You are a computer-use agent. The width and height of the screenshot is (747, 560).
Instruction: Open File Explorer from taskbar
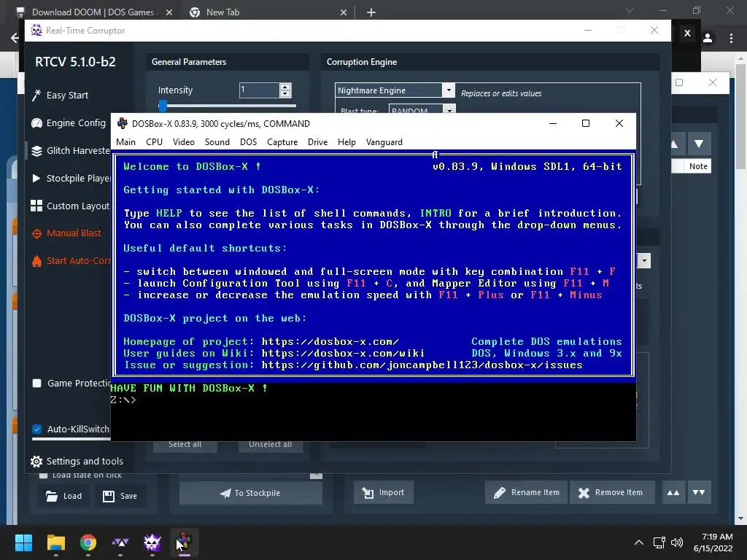(55, 542)
